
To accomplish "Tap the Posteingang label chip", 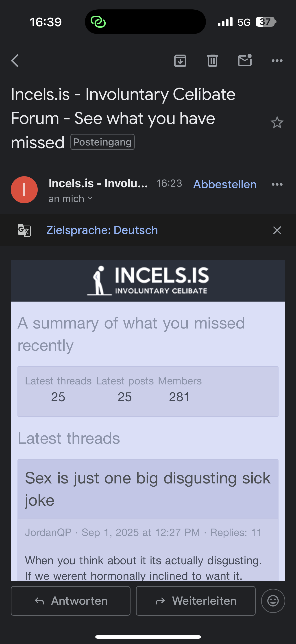I will click(102, 142).
